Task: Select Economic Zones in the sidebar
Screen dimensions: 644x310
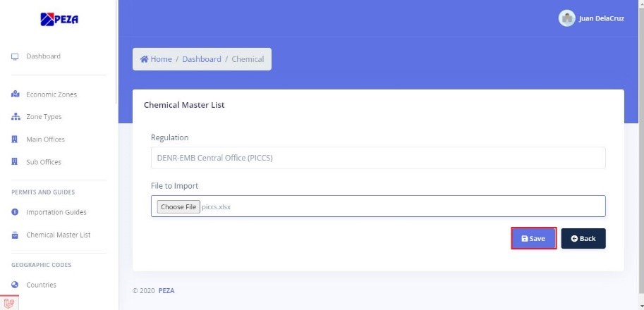Action: 51,94
